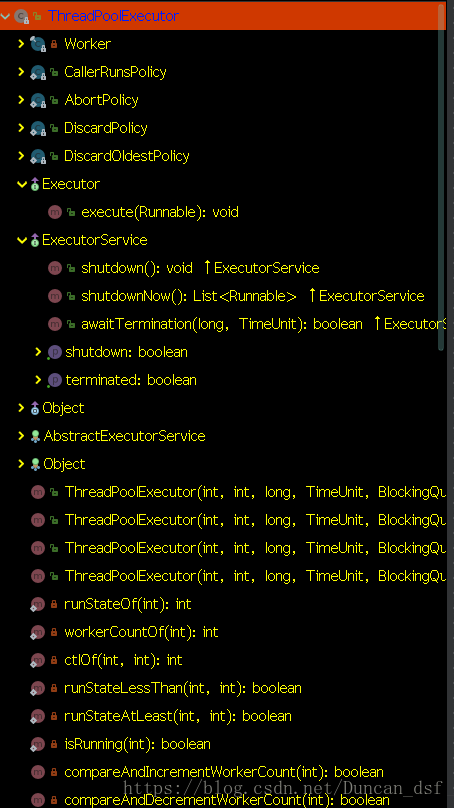The height and width of the screenshot is (808, 454).
Task: Click the shutdown property icon
Action: (54, 352)
